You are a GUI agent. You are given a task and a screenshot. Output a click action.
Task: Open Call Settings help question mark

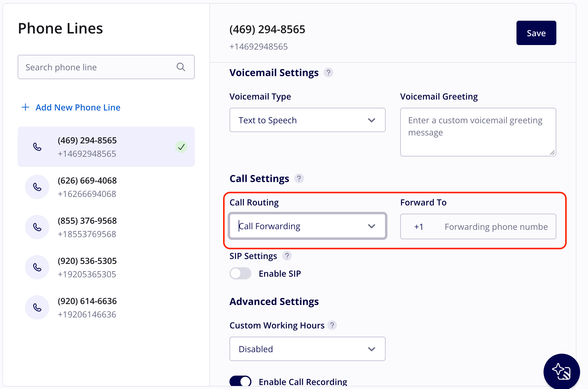point(299,178)
